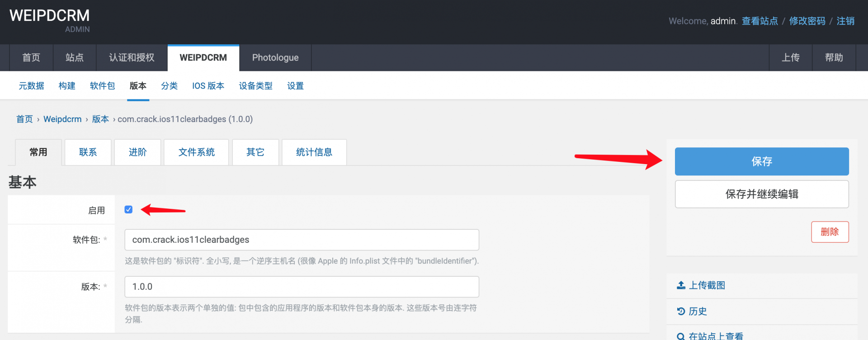This screenshot has height=340, width=868.
Task: Click the red 删除 button
Action: 830,232
